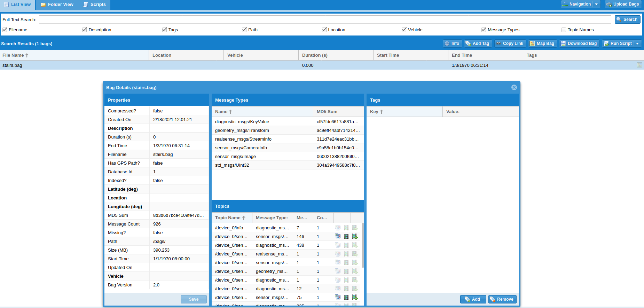Uncheck the Filename search checkbox
The image size is (644, 308).
5,30
